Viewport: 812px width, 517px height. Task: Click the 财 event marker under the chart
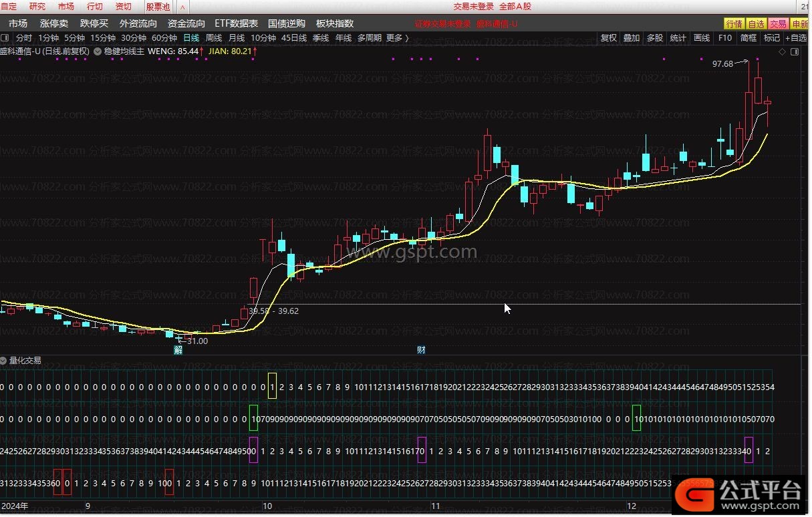tap(421, 350)
